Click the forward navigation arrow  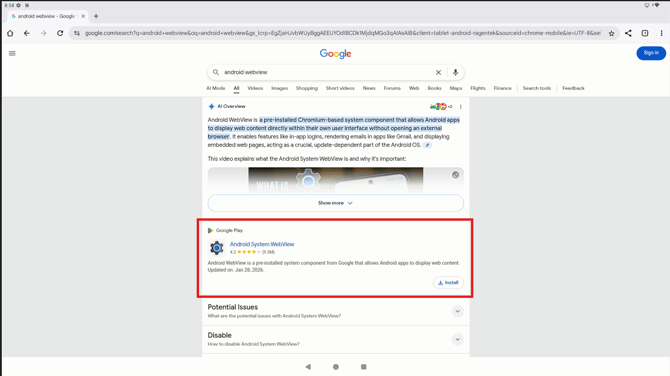tap(44, 33)
